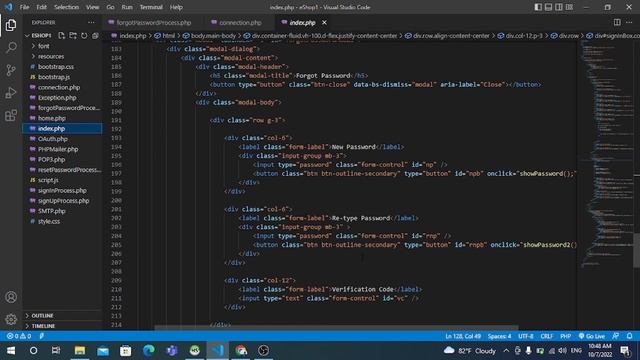Change indentation via Spaces: 4

[499, 336]
